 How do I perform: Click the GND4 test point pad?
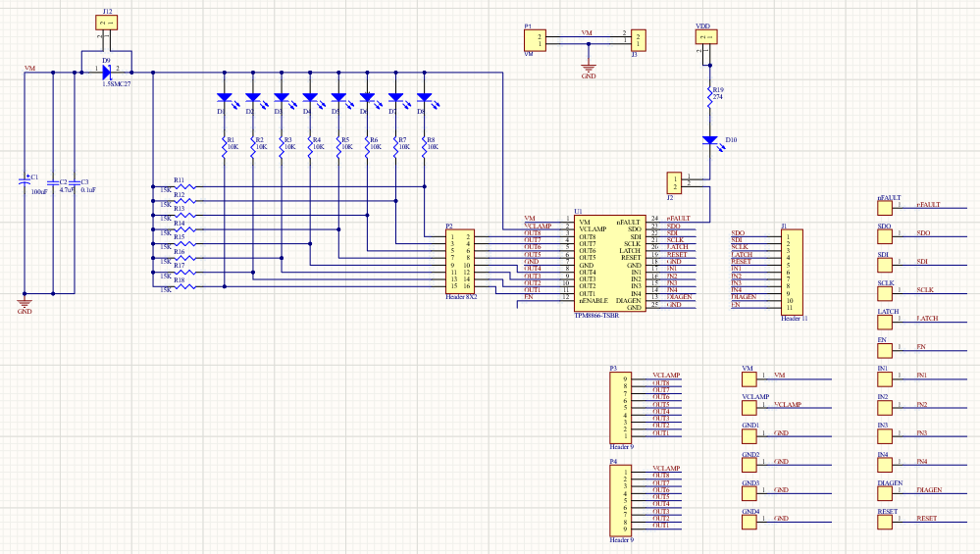click(x=749, y=520)
